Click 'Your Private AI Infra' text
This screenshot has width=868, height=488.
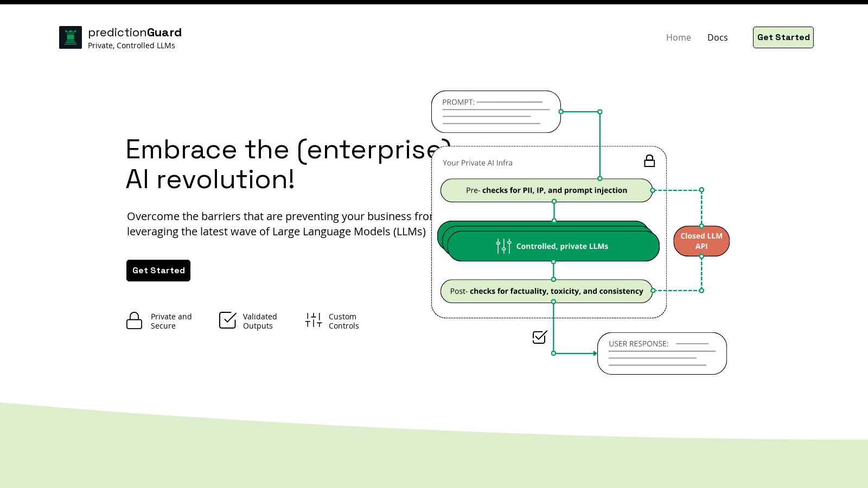(x=477, y=163)
